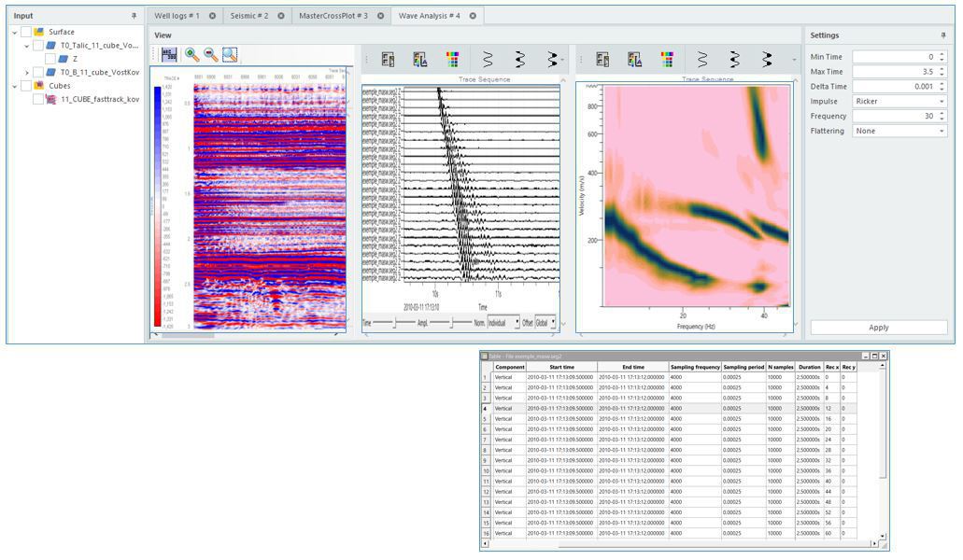
Task: Collapse the Cubes tree node
Action: click(x=15, y=87)
